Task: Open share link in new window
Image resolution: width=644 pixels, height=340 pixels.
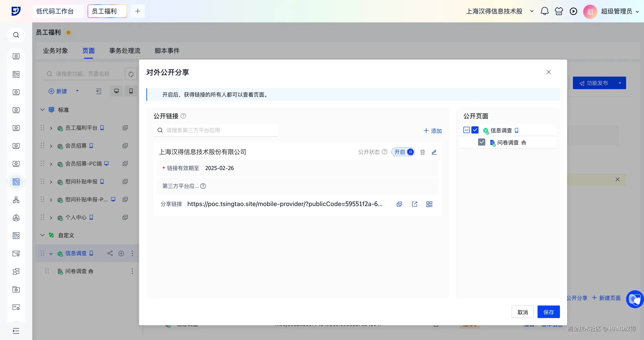Action: click(x=415, y=204)
